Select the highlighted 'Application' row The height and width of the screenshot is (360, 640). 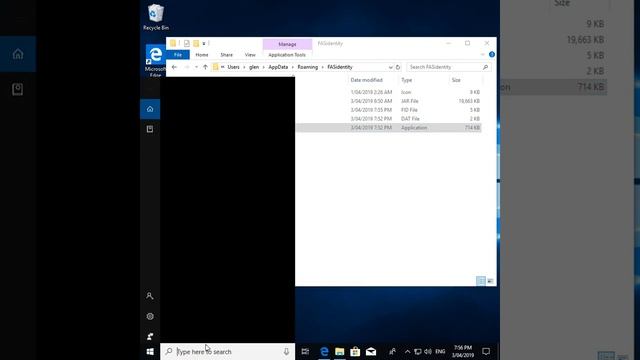[388, 128]
